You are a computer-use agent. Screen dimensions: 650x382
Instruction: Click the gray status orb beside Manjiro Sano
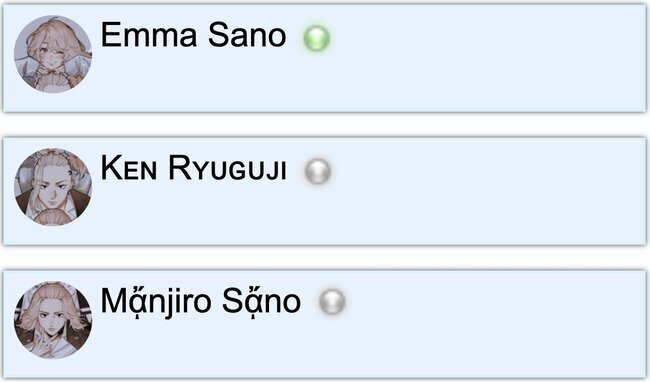pos(332,301)
